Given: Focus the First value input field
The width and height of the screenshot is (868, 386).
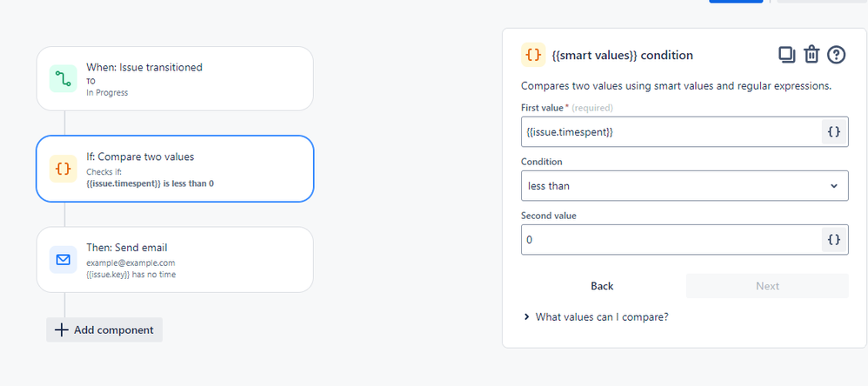Looking at the screenshot, I should [671, 132].
